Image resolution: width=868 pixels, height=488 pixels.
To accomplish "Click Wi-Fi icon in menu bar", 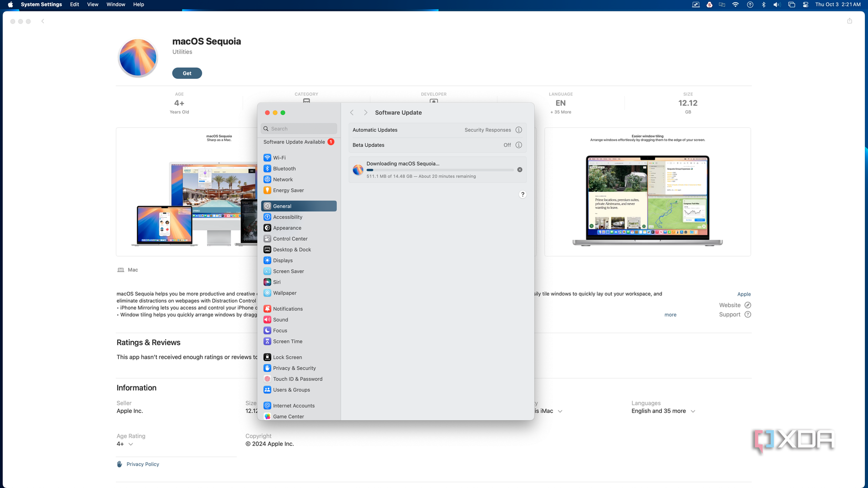I will 735,5.
